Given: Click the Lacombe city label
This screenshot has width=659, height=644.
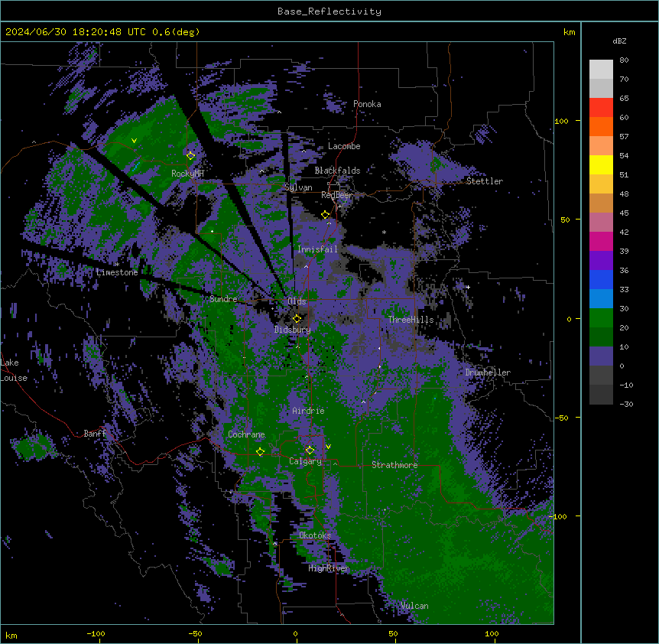Looking at the screenshot, I should tap(344, 146).
